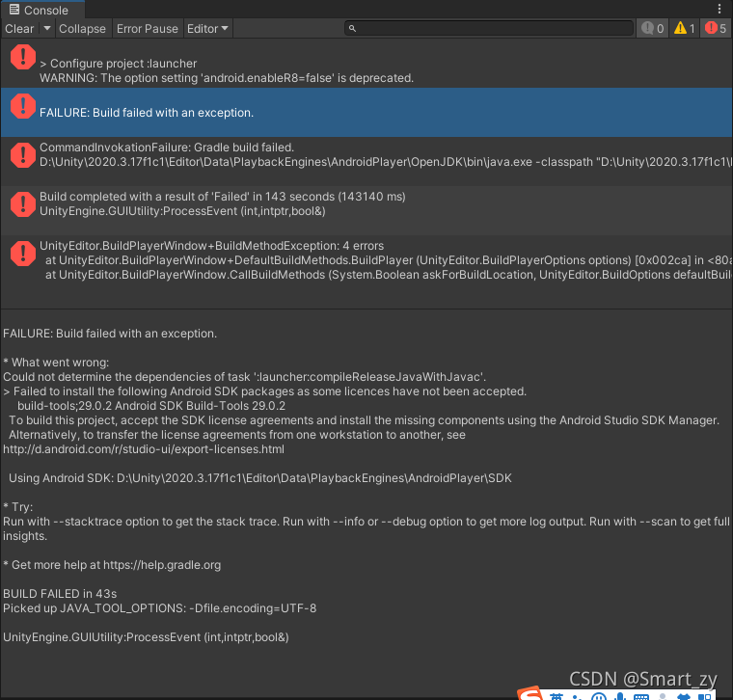Click the search magnifier icon
733x700 pixels.
pyautogui.click(x=352, y=29)
